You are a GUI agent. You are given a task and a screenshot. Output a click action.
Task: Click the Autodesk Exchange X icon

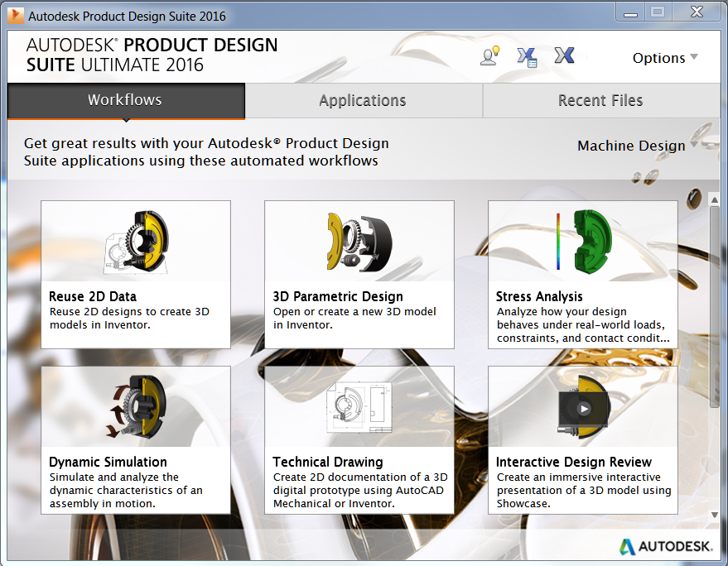click(564, 55)
